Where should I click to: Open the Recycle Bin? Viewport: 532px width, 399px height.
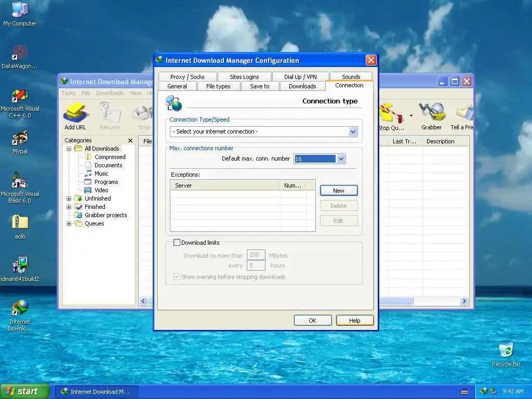click(506, 354)
